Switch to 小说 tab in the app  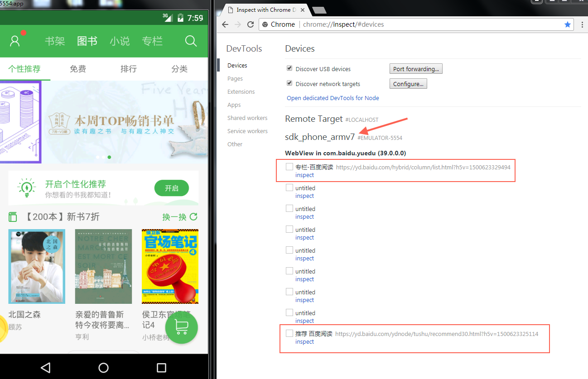[x=120, y=41]
